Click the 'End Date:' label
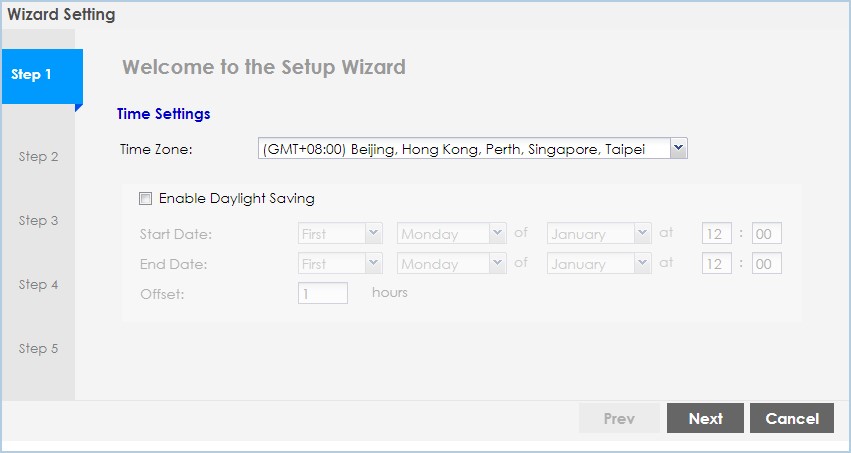The height and width of the screenshot is (453, 851). click(174, 264)
